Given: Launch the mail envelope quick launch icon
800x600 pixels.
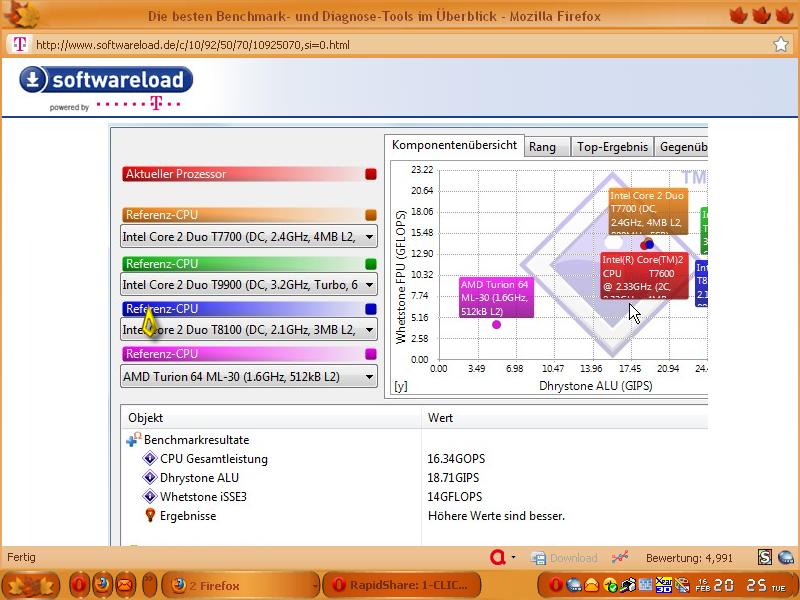Looking at the screenshot, I should click(125, 584).
